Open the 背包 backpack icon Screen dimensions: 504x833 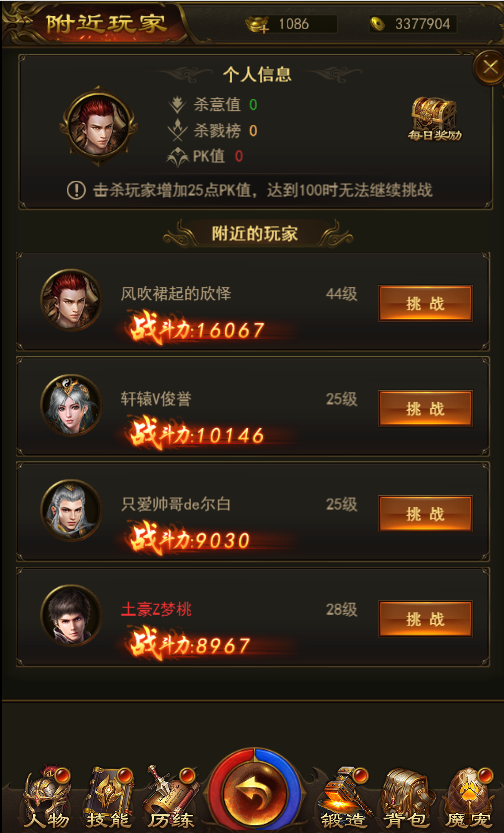point(406,798)
